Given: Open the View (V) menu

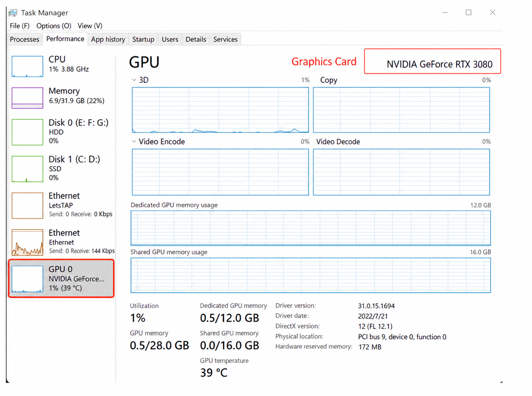Looking at the screenshot, I should coord(90,26).
